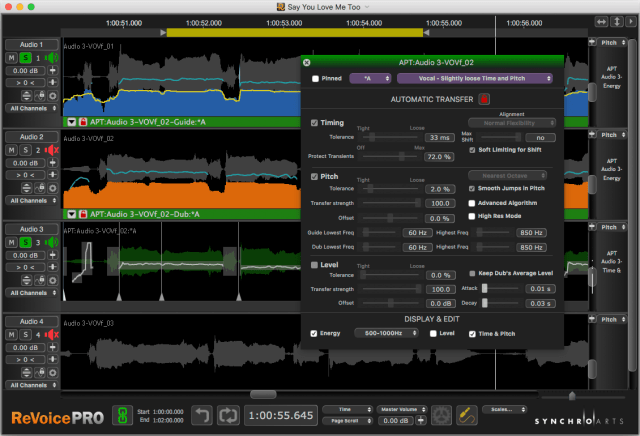Open the Page Scroll dropdown
Screen dimensions: 640x436
point(347,420)
